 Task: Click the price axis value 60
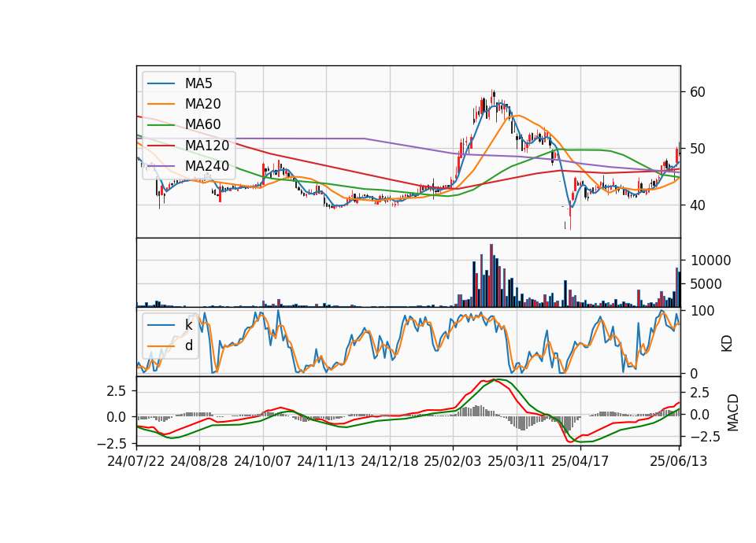point(698,92)
